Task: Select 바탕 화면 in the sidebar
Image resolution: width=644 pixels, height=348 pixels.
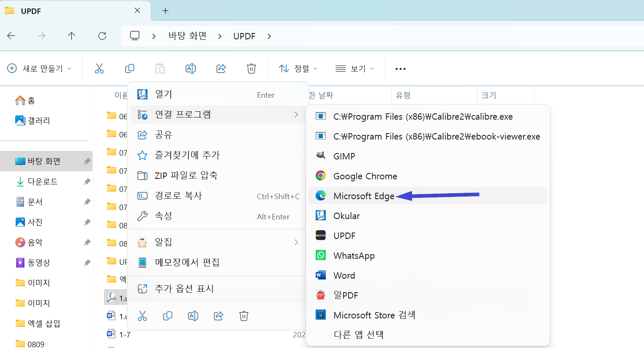Action: click(x=46, y=161)
